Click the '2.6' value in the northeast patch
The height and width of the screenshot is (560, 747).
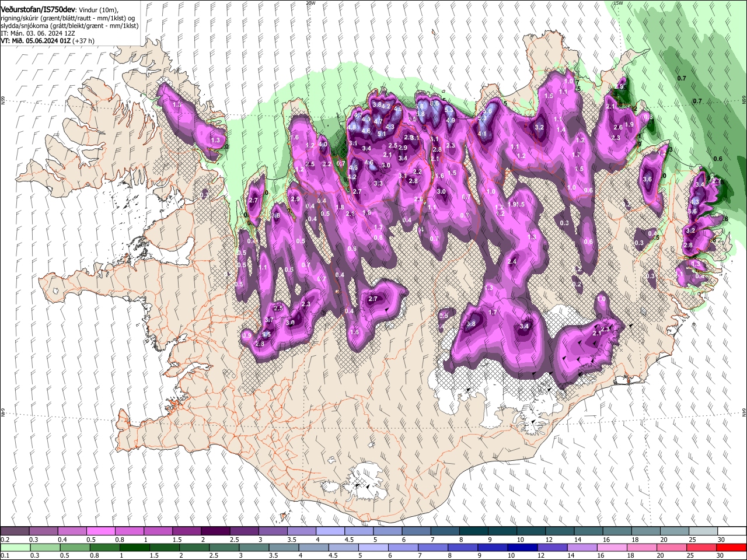pos(618,128)
